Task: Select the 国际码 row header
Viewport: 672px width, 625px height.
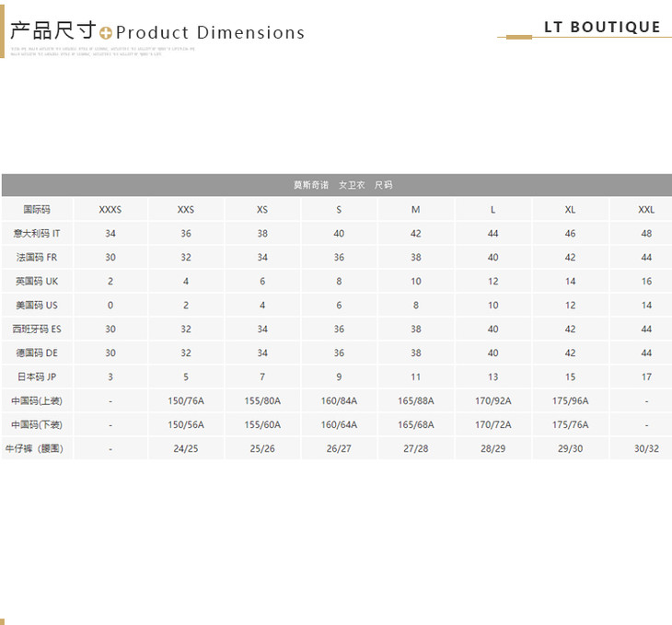Action: click(37, 210)
